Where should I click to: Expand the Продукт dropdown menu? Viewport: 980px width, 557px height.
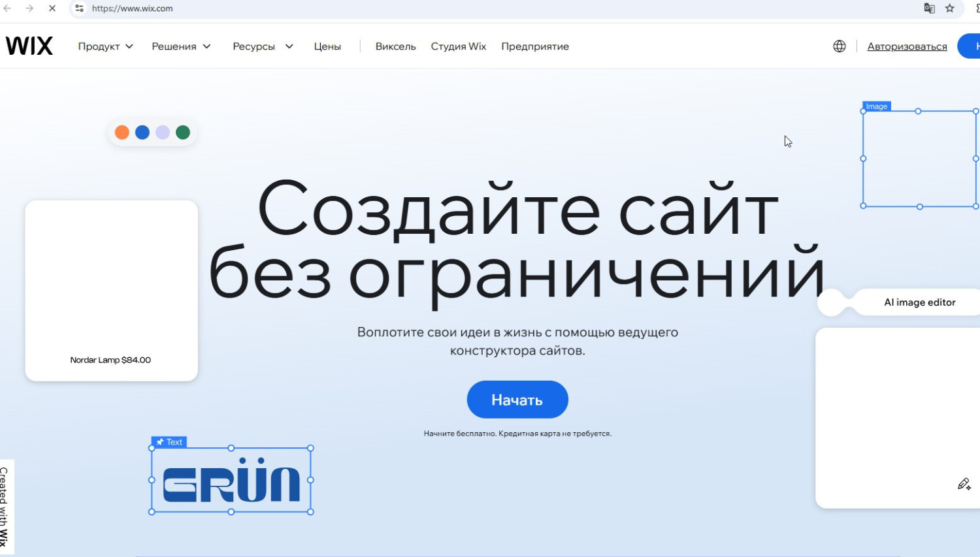(x=105, y=46)
